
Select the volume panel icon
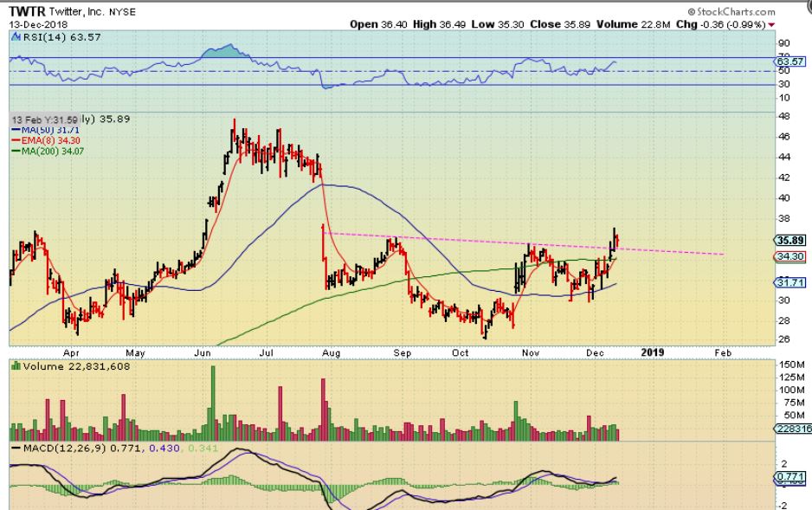pyautogui.click(x=16, y=366)
